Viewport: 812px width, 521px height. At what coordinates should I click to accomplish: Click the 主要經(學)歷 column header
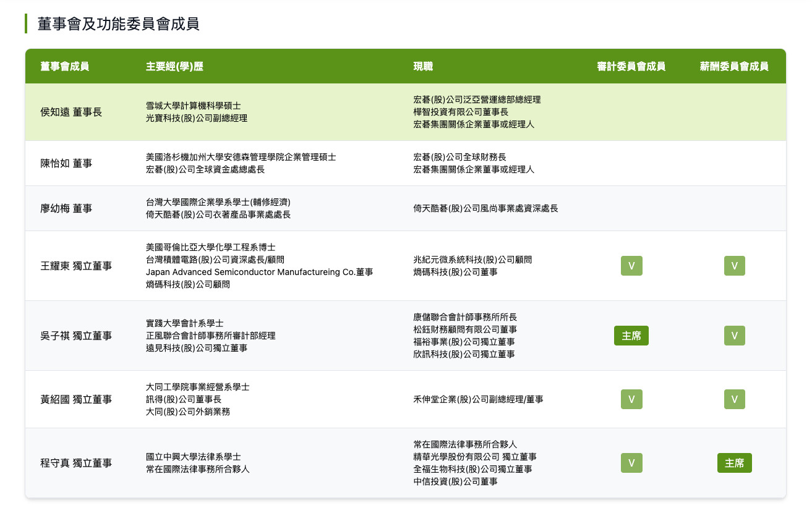click(174, 66)
